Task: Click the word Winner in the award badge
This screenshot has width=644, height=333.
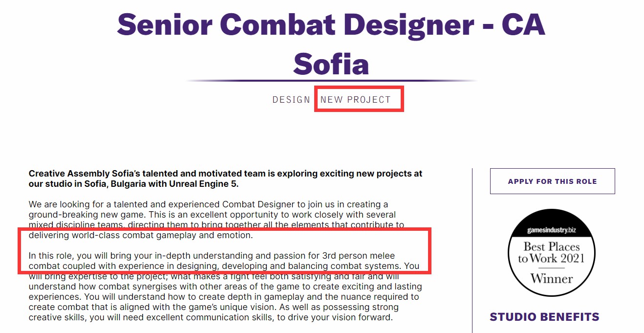Action: (552, 279)
